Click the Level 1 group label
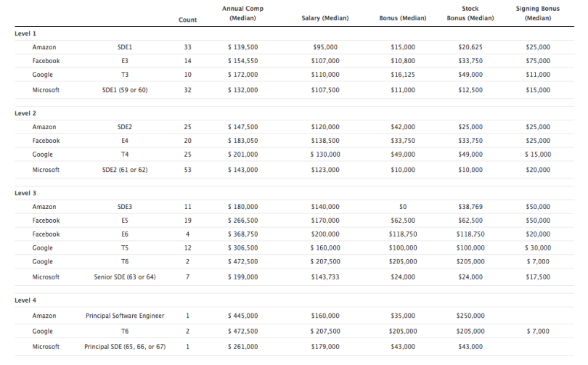This screenshot has width=588, height=365. point(25,34)
